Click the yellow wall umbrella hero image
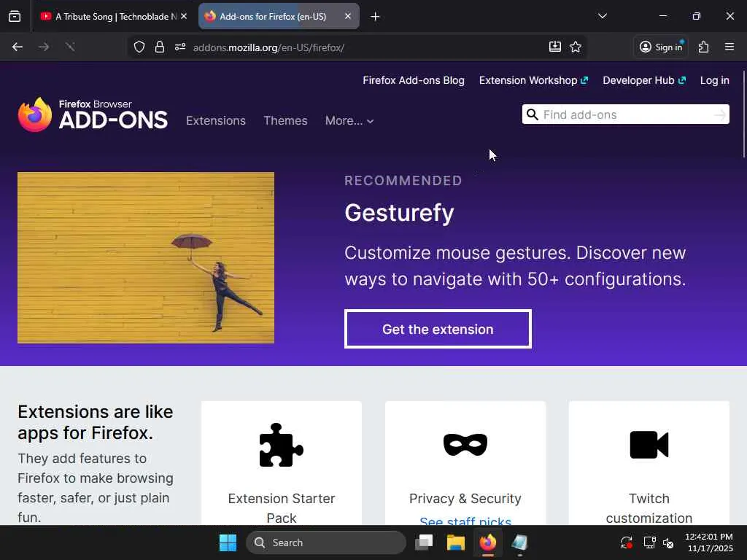747x560 pixels. click(x=146, y=257)
